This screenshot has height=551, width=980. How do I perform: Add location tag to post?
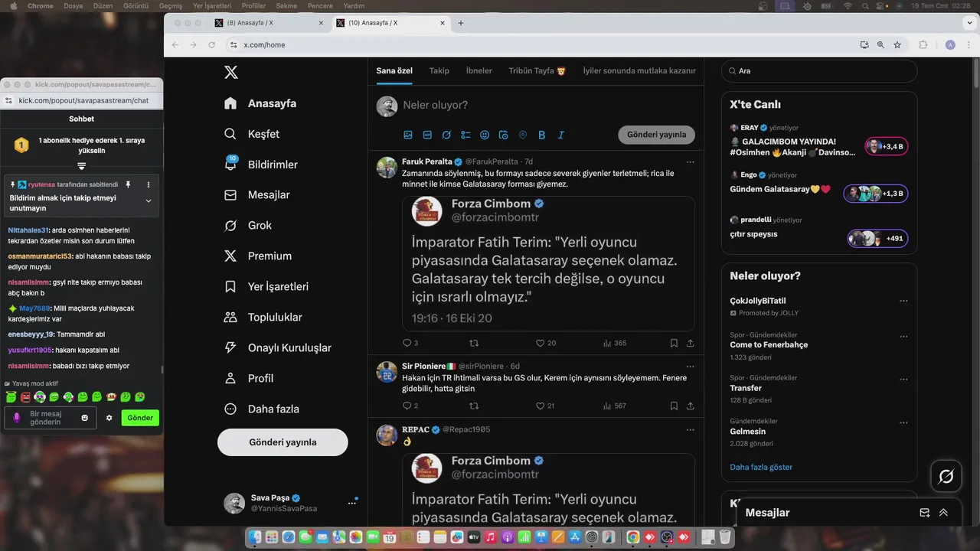click(523, 135)
